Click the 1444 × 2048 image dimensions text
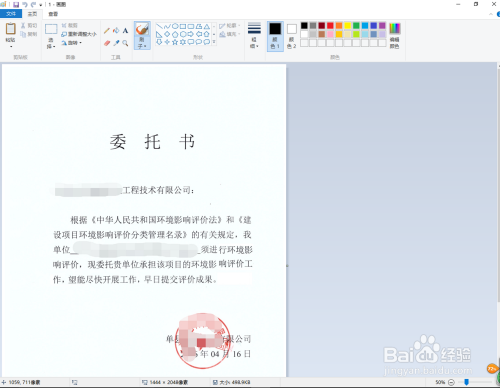Viewport: 500px width, 388px height. (169, 382)
